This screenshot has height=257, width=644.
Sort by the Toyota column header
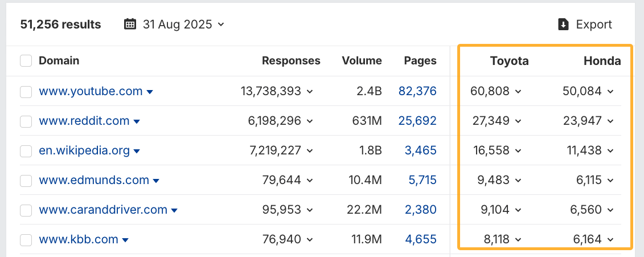tap(509, 61)
